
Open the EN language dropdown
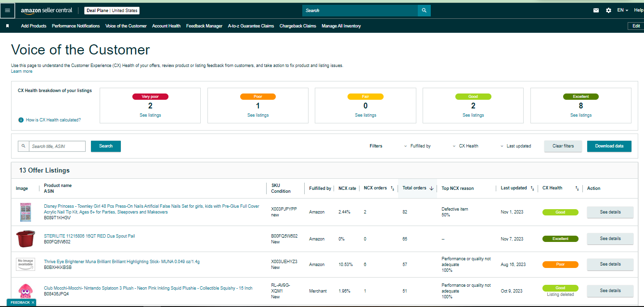click(x=623, y=10)
